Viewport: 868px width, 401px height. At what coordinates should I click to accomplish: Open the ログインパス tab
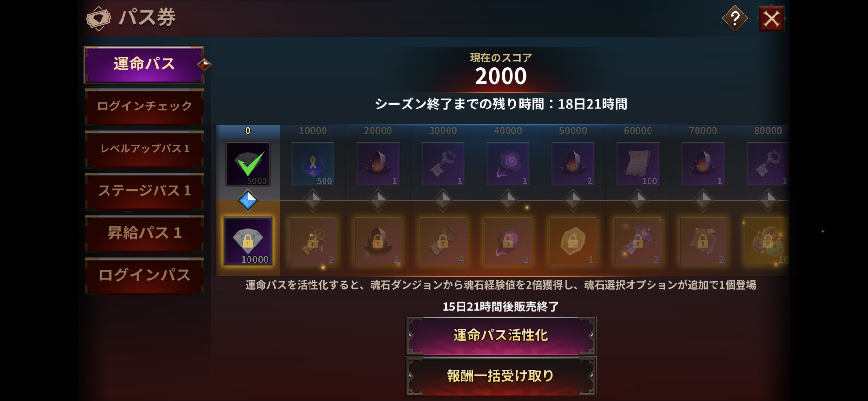pos(144,276)
